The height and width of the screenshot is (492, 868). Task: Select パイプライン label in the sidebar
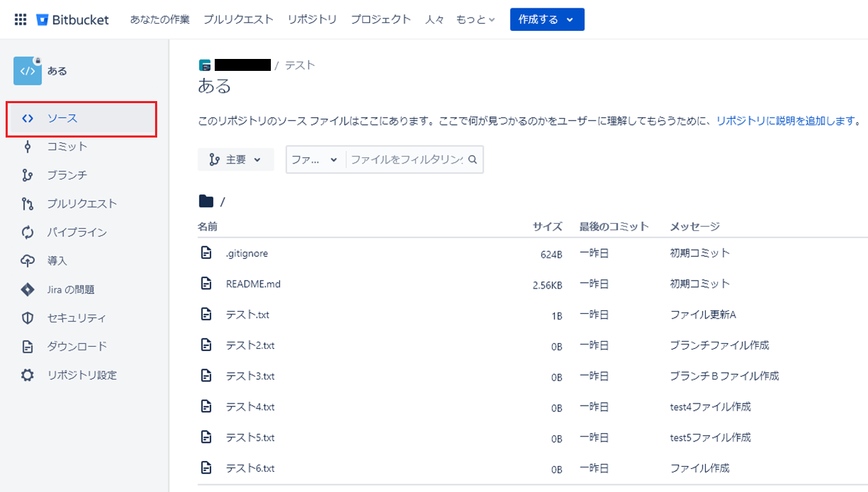click(x=77, y=232)
